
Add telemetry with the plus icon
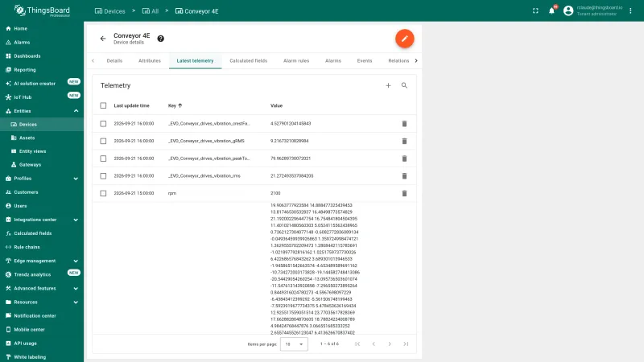coord(388,85)
